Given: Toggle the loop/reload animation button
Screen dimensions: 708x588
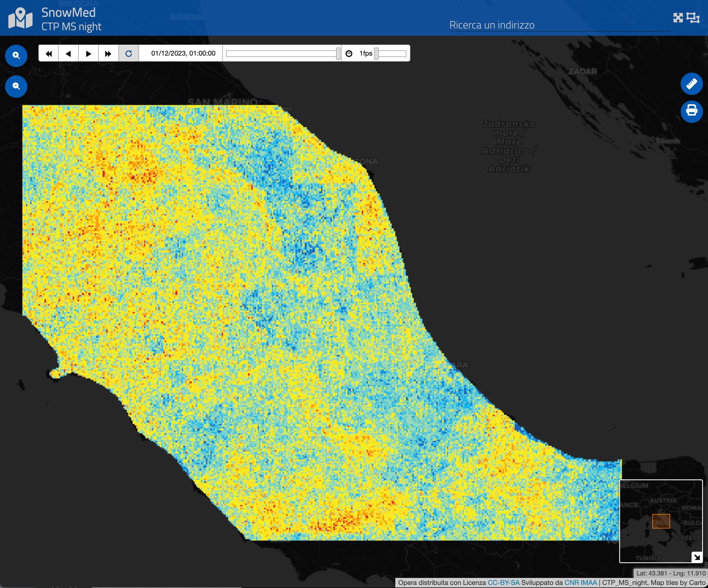Looking at the screenshot, I should point(129,53).
